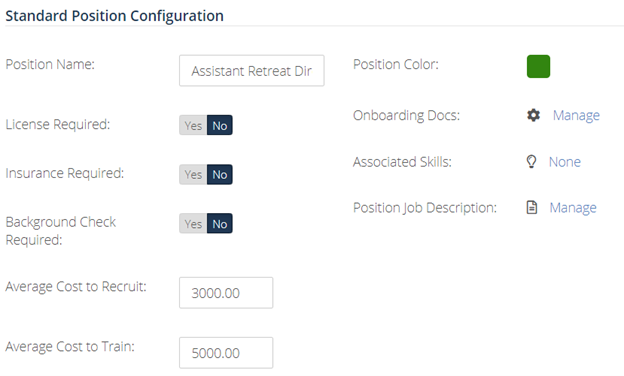This screenshot has height=376, width=624.
Task: Click the Average Cost to Train label
Action: click(x=70, y=347)
